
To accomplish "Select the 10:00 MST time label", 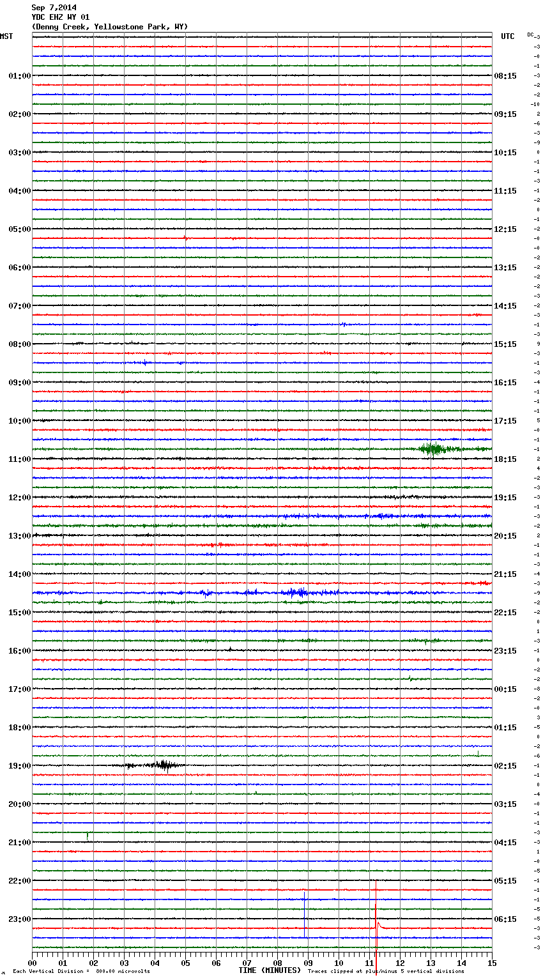I will point(20,421).
